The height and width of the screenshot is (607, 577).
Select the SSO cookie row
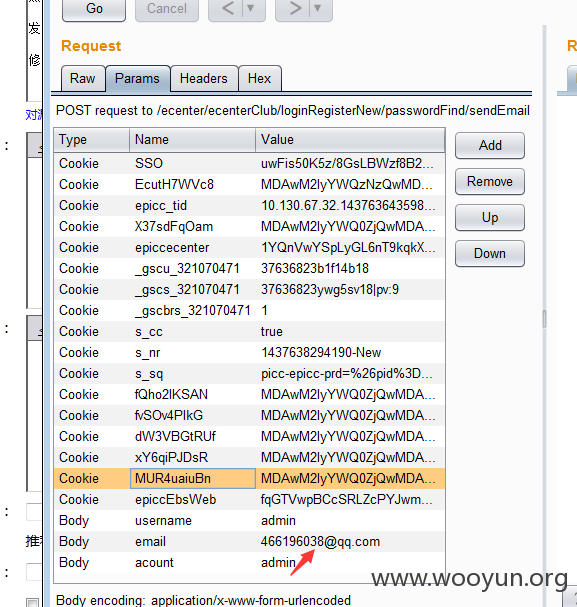point(249,163)
